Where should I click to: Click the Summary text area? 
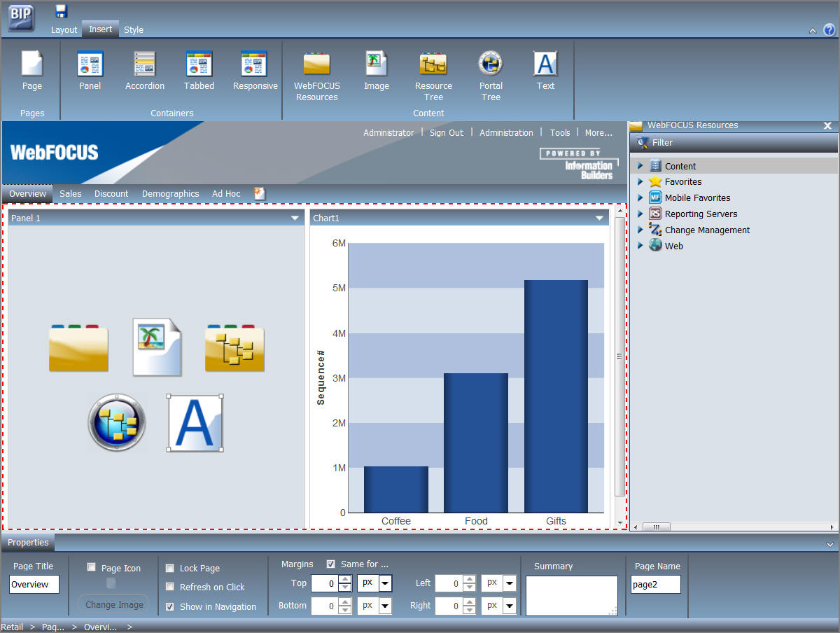coord(572,595)
